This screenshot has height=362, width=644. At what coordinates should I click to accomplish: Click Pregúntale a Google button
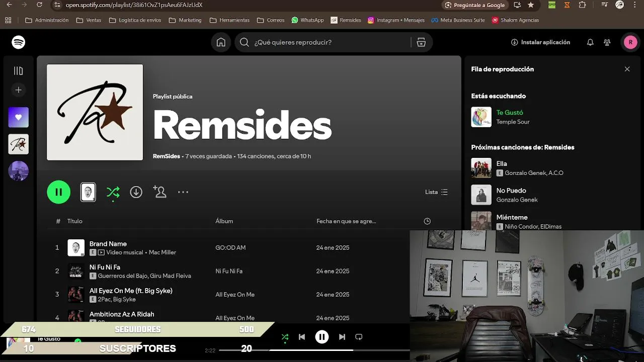point(475,5)
